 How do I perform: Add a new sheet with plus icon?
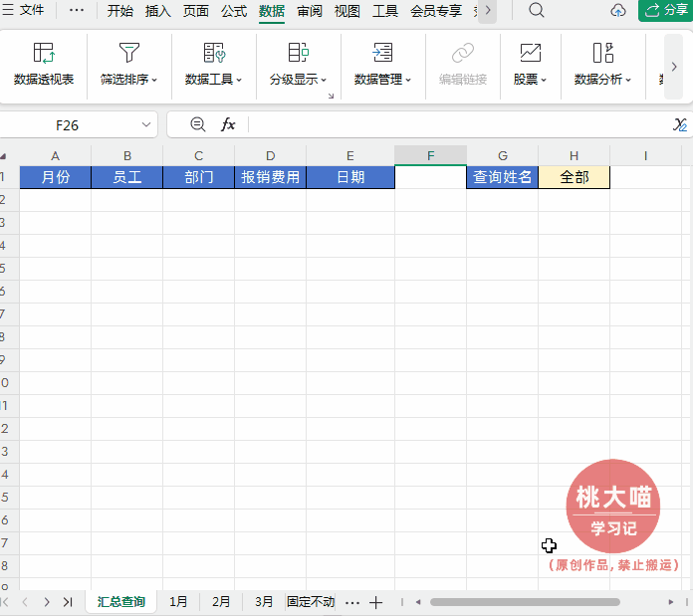(375, 602)
